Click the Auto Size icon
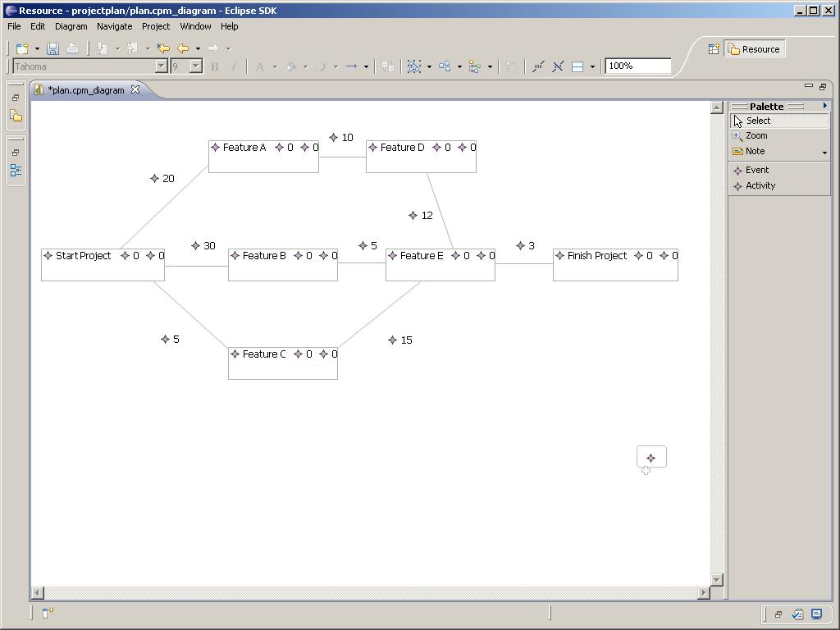 (511, 67)
